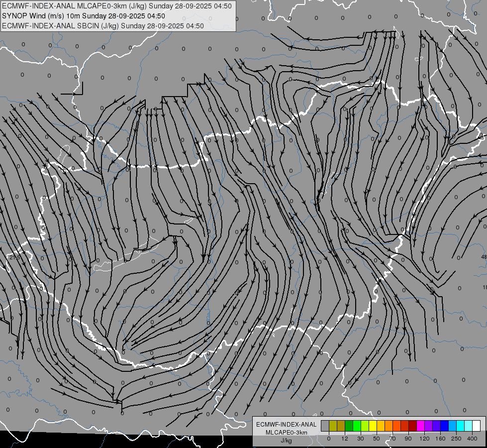Click the legend tick label 90
The image size is (487, 448).
click(x=408, y=439)
